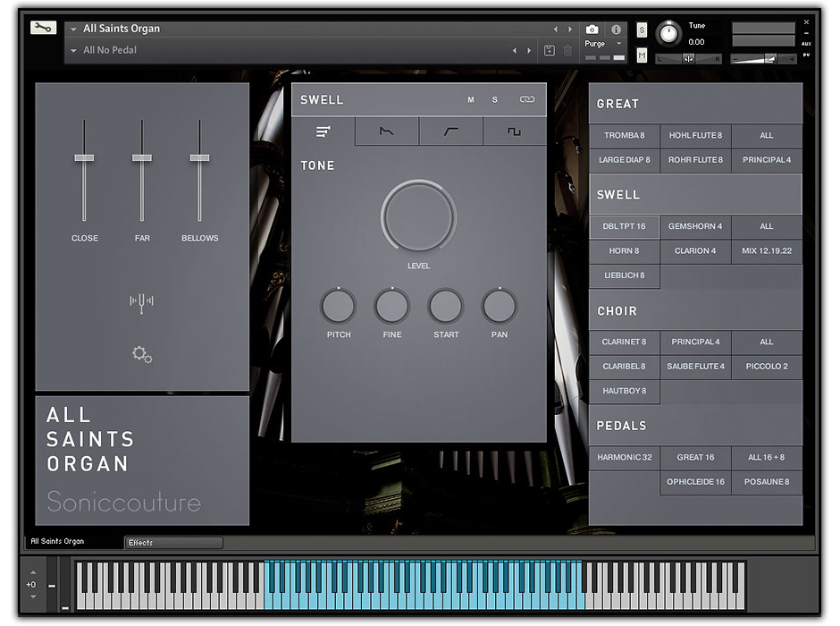Select the Tone page icon tab

tap(323, 131)
